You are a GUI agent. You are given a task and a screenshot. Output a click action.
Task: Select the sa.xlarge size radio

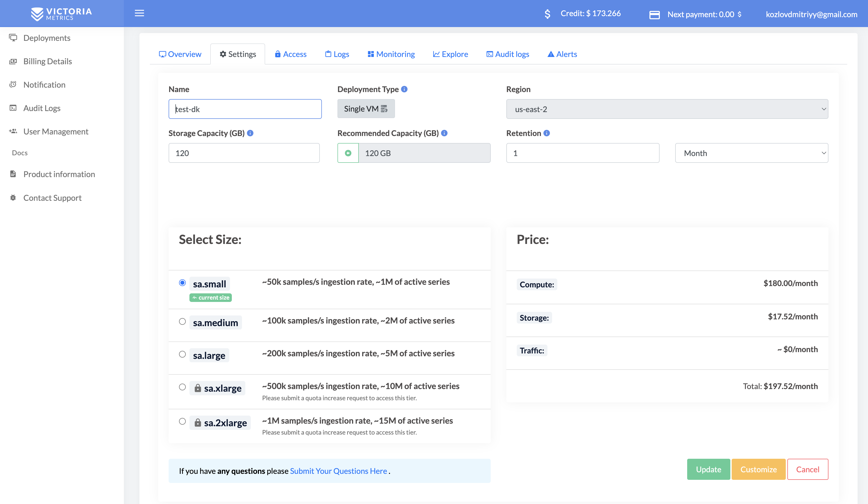pyautogui.click(x=183, y=387)
